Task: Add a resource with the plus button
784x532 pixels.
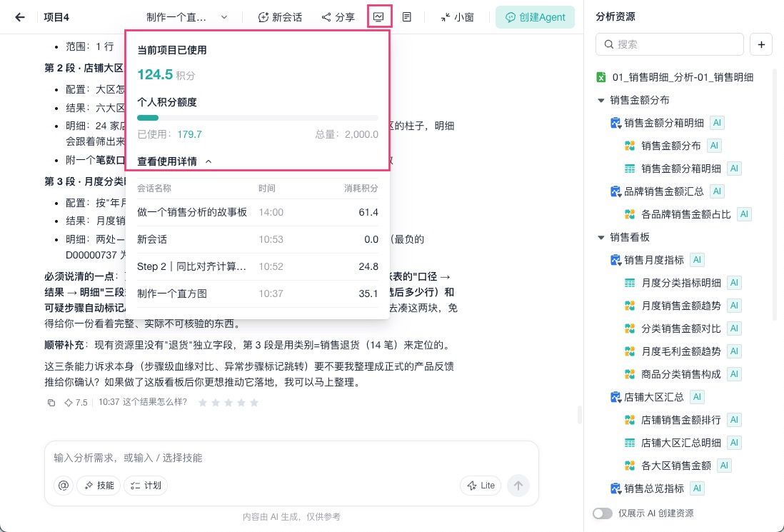Action: point(761,44)
